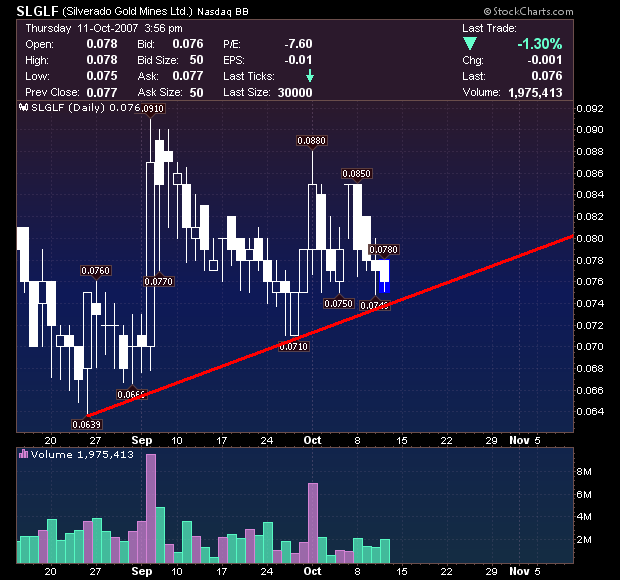The width and height of the screenshot is (620, 580).
Task: Click the Low value 0.075
Action: click(x=102, y=76)
